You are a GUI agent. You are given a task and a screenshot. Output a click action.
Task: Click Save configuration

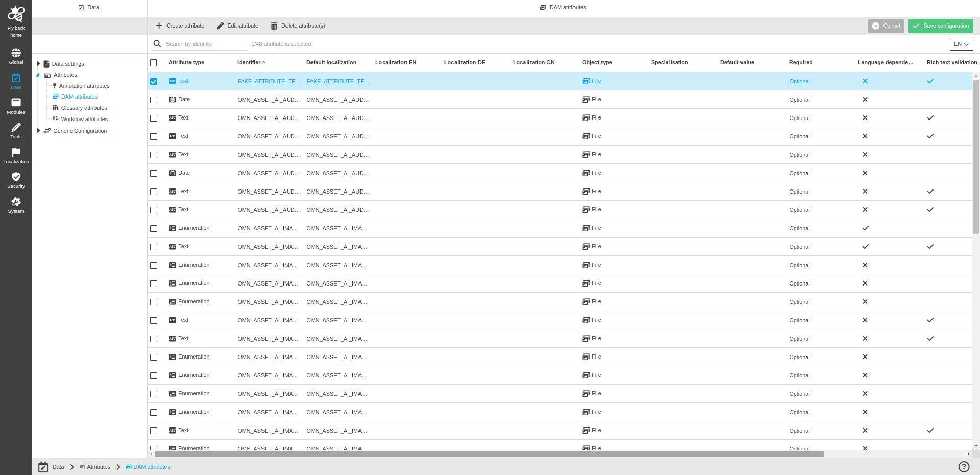coord(940,26)
